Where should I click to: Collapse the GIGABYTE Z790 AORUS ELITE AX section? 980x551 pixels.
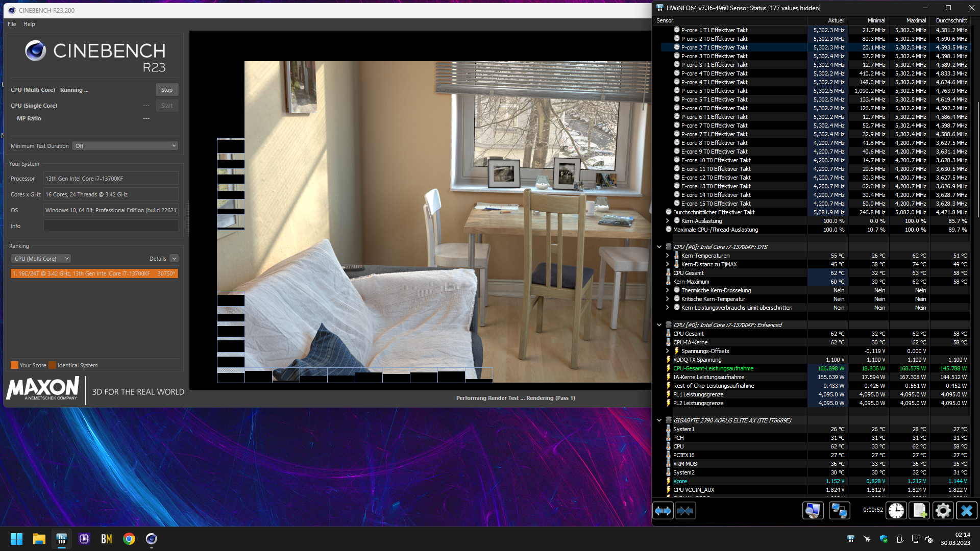659,420
